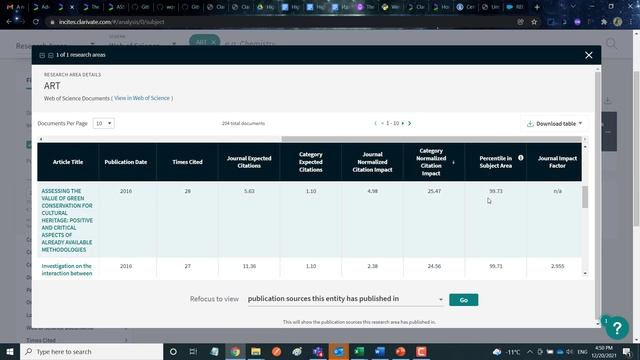Open PowerPoint from the taskbar
This screenshot has height=360, width=640.
click(400, 351)
